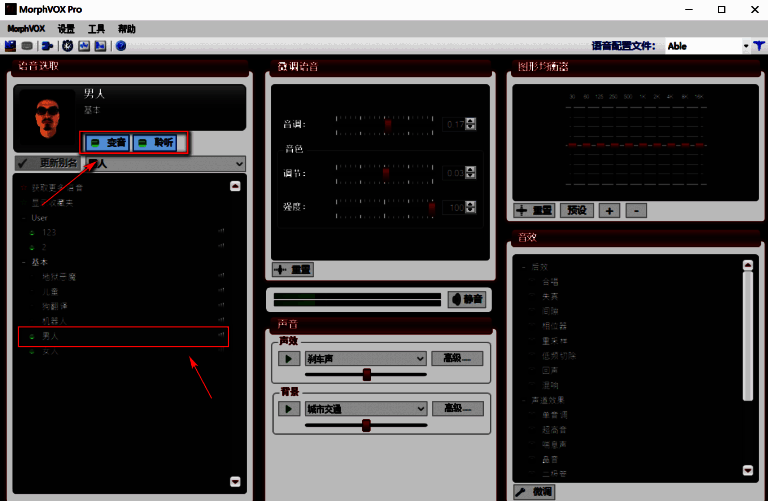Play the 城市交通 background sound
This screenshot has height=501, width=768.
[287, 408]
